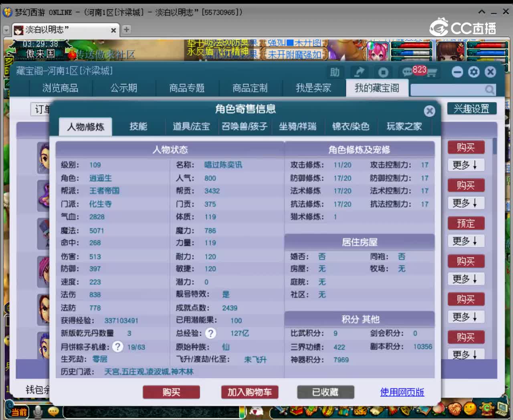Open messages bubble showing 823 badge
513x420 pixels.
click(x=408, y=72)
